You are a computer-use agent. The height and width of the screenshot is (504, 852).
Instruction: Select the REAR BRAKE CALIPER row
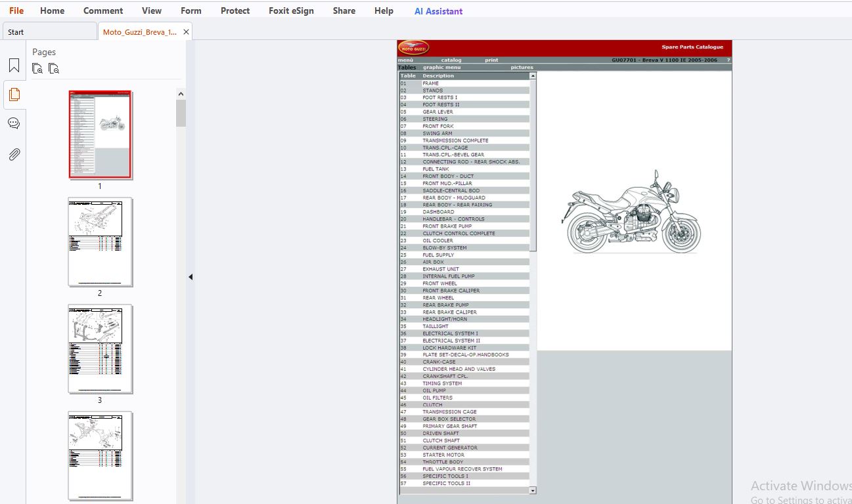click(464, 312)
